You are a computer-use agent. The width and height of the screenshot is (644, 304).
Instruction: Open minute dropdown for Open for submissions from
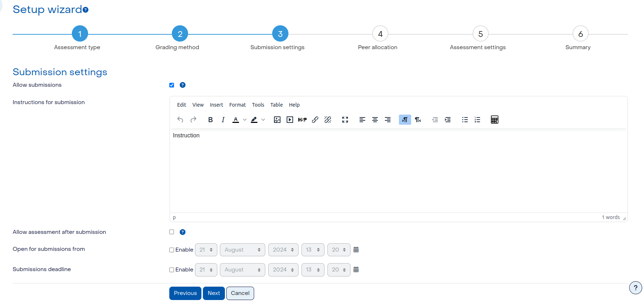(x=339, y=250)
